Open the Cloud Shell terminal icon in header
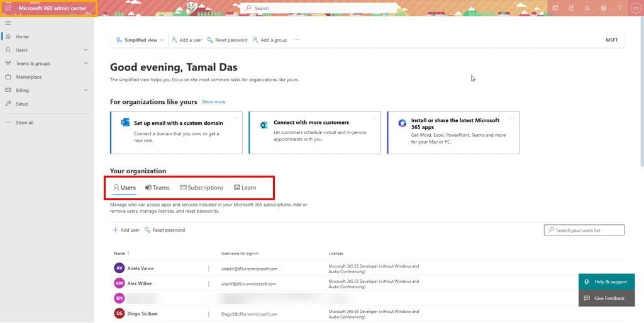Screen dimensions: 644x323 tap(555, 8)
